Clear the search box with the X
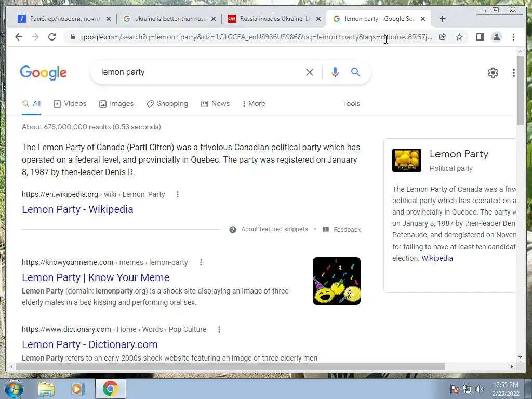532x399 pixels. click(x=309, y=72)
